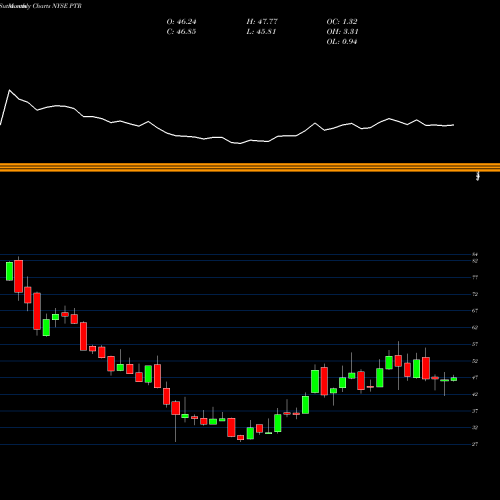Click the 'OL: 0.94' reading
Image resolution: width=500 pixels, height=500 pixels.
point(342,42)
